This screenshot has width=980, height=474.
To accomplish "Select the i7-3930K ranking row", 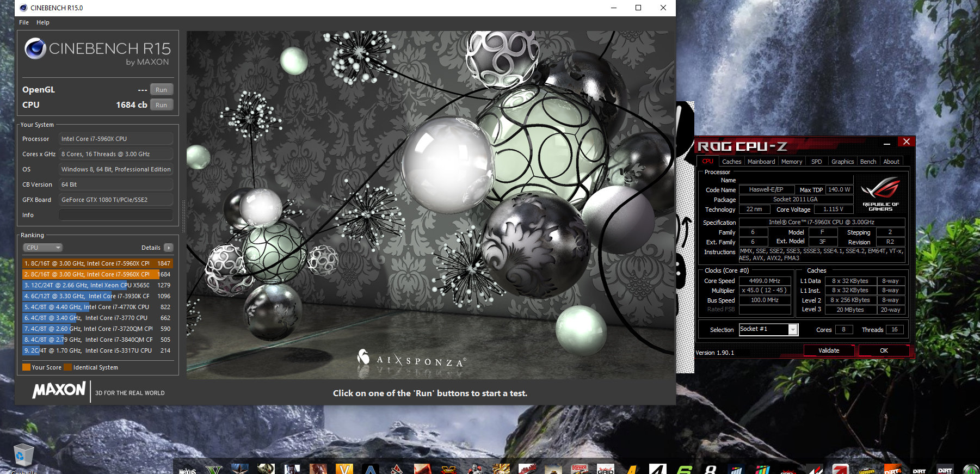I will click(x=97, y=296).
